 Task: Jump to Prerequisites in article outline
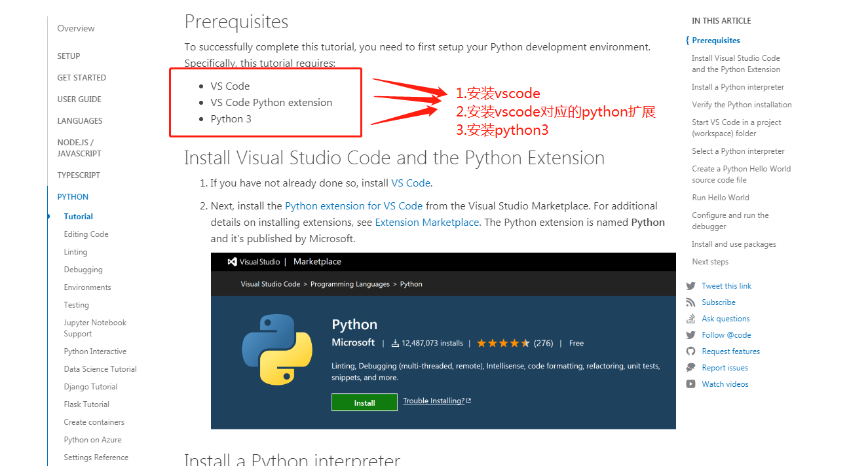tap(716, 41)
